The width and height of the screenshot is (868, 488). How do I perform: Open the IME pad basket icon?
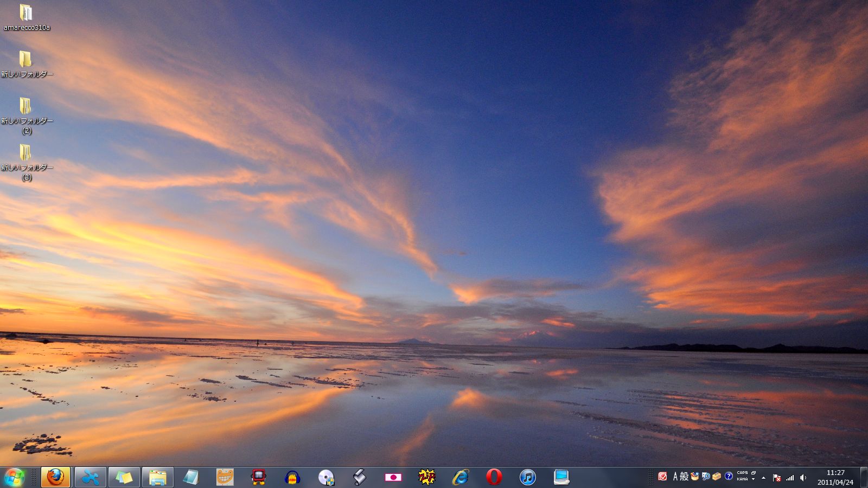[x=694, y=476]
